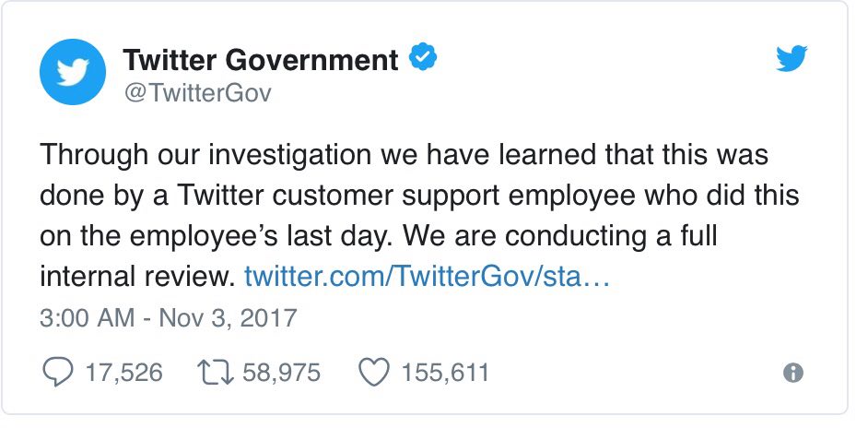Like the tweet with the heart icon
This screenshot has height=440, width=868.
pyautogui.click(x=375, y=372)
